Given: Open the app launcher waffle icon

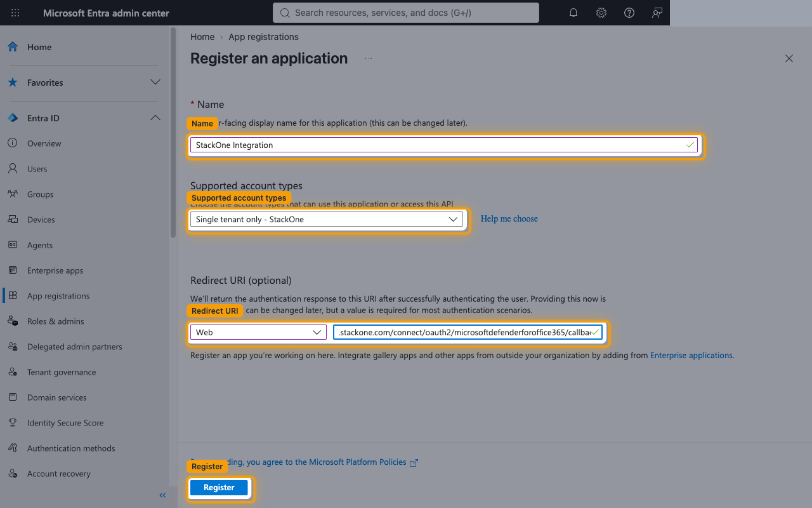Looking at the screenshot, I should [x=15, y=13].
